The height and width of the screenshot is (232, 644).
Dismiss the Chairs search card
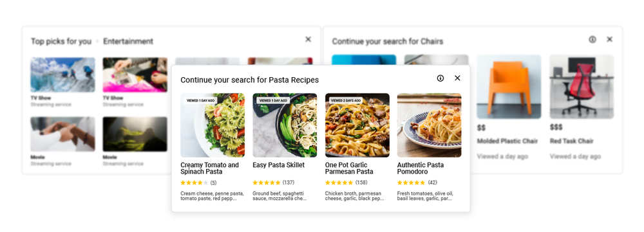pyautogui.click(x=609, y=39)
